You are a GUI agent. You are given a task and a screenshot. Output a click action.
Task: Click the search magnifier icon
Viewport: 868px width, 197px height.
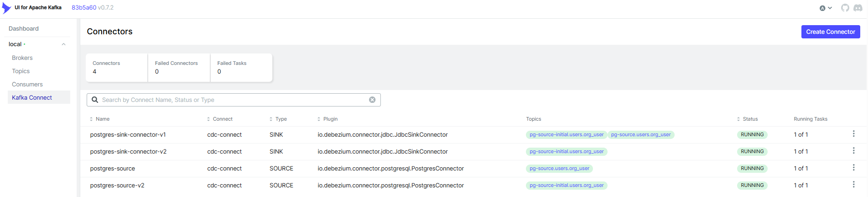[95, 100]
